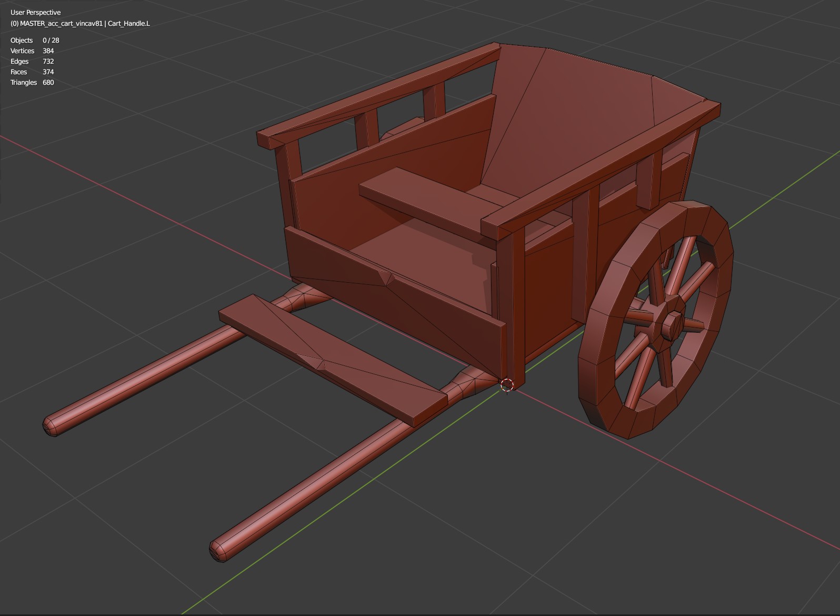
Task: Click the Triangles count statistic
Action: point(32,82)
